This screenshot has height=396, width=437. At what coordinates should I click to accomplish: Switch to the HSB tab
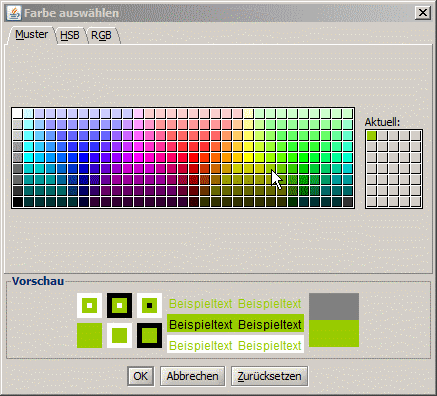pyautogui.click(x=70, y=35)
